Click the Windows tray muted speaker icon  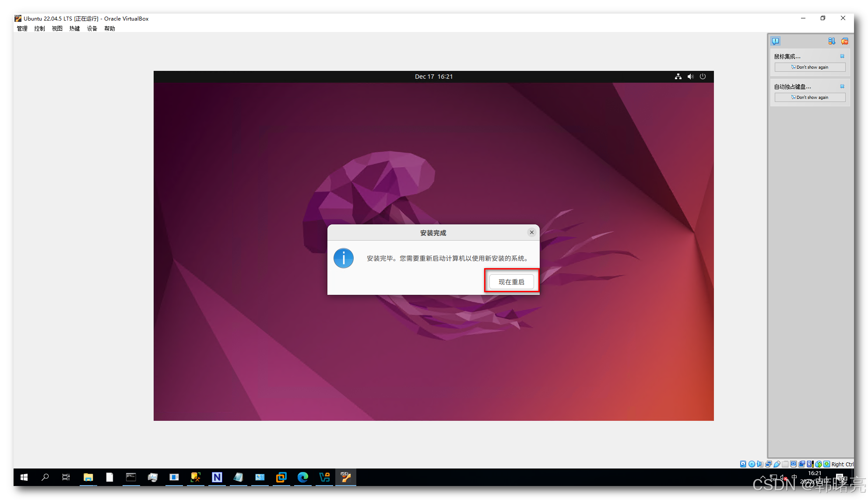click(784, 477)
